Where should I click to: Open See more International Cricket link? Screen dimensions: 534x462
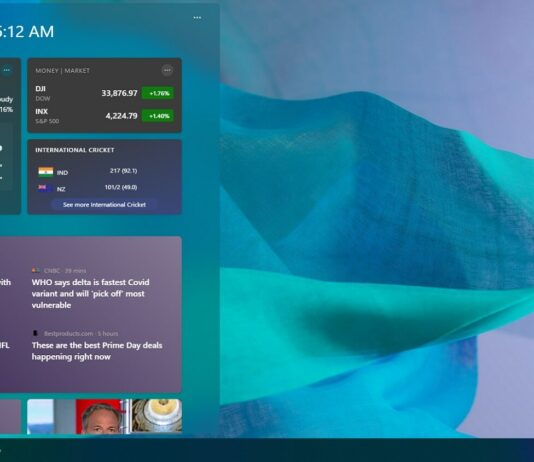click(x=104, y=205)
